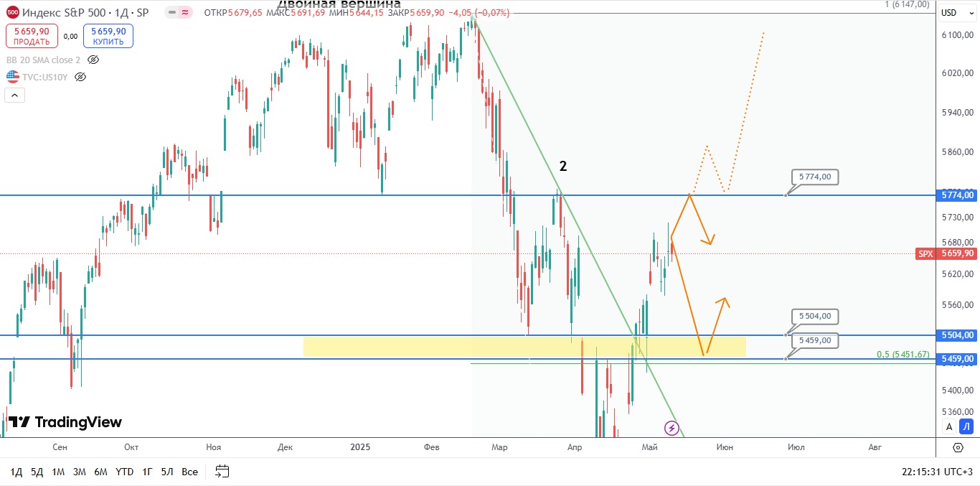Select the 0,5 (5 451,67) Fibonacci level label
Image resolution: width=980 pixels, height=486 pixels.
click(903, 355)
